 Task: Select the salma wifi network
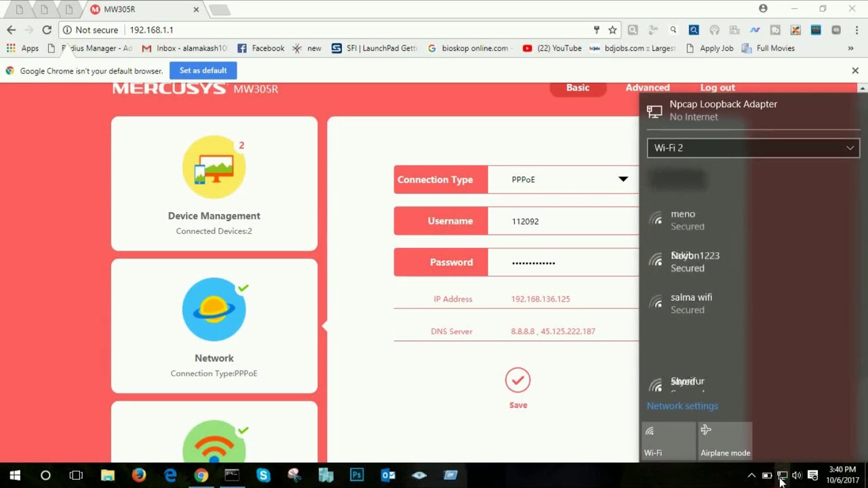[x=753, y=303]
